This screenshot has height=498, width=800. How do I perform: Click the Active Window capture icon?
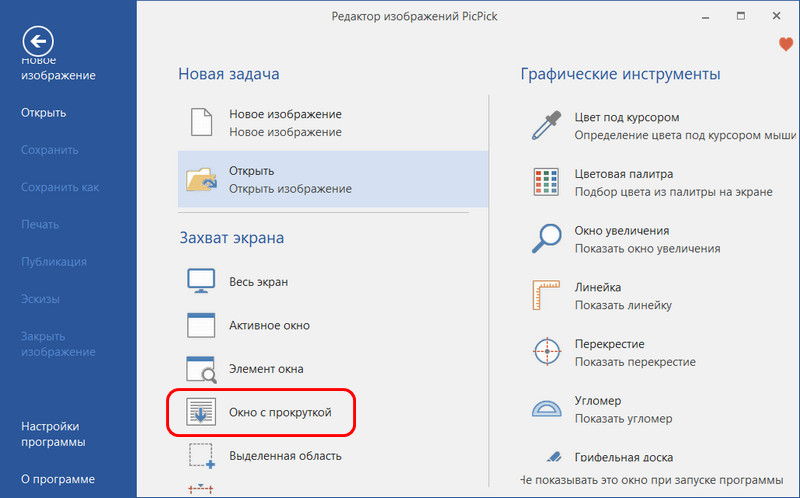(x=201, y=325)
